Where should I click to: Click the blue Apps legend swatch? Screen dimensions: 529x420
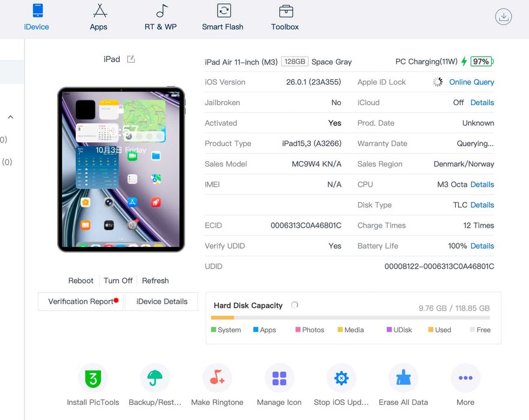(x=255, y=330)
